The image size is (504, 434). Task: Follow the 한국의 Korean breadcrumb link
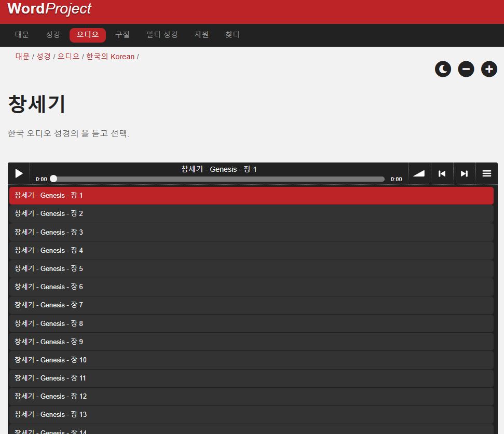[111, 57]
